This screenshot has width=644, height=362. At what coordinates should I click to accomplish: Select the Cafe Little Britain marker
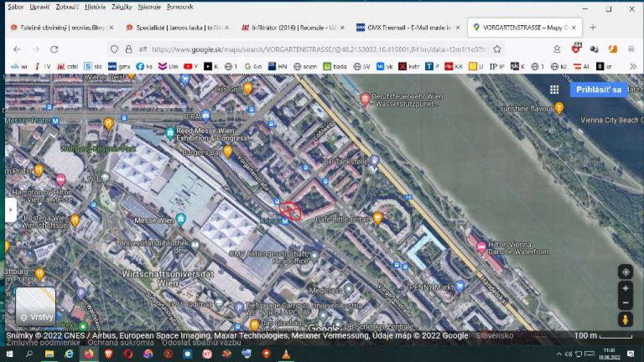click(377, 218)
